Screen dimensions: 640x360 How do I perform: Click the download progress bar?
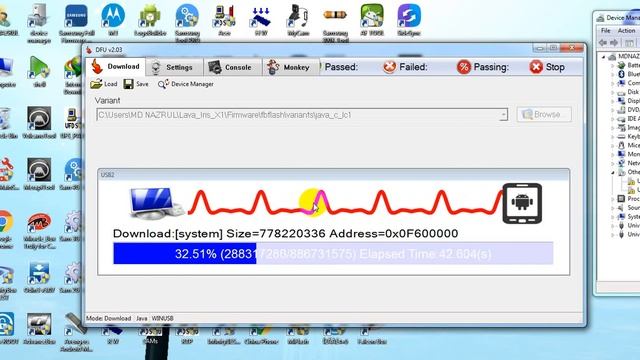point(333,253)
